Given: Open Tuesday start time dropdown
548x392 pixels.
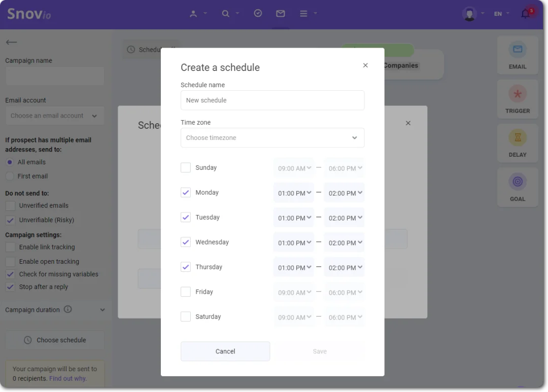Looking at the screenshot, I should tap(294, 218).
